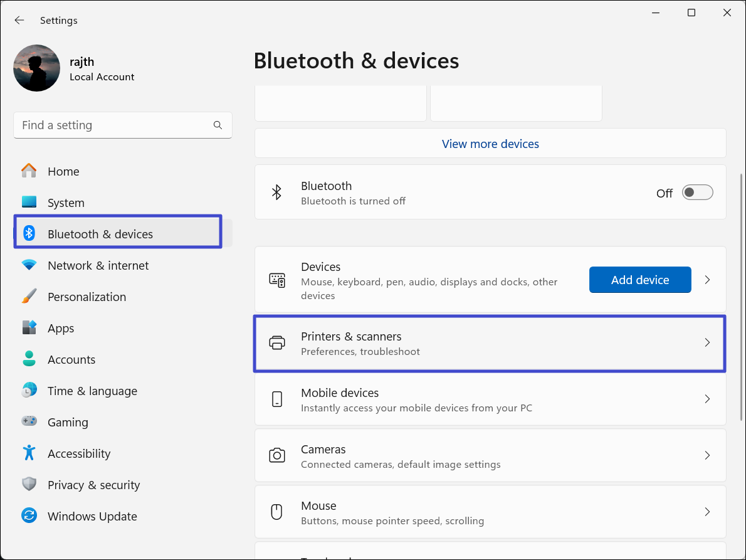
Task: Click the View more devices link
Action: coord(490,144)
